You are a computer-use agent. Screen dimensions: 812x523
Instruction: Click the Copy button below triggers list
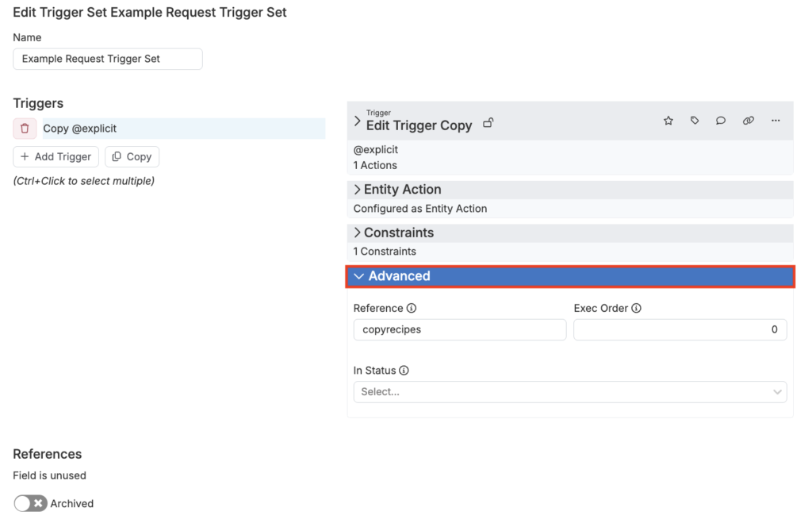coord(132,156)
